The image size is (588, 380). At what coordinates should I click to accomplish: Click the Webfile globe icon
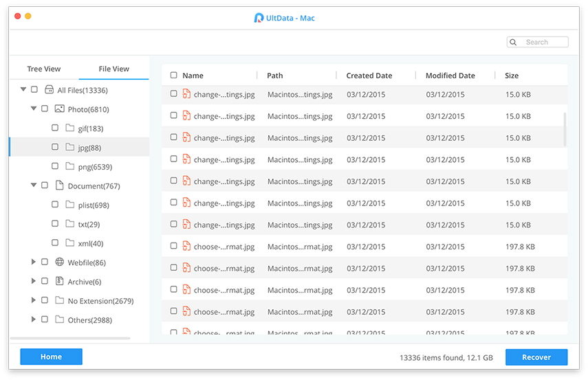pyautogui.click(x=59, y=262)
